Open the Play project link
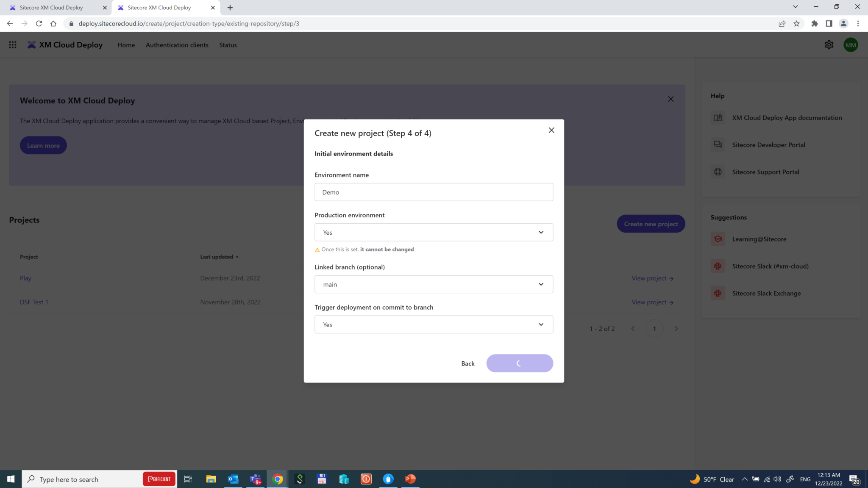868x488 pixels. click(x=25, y=278)
